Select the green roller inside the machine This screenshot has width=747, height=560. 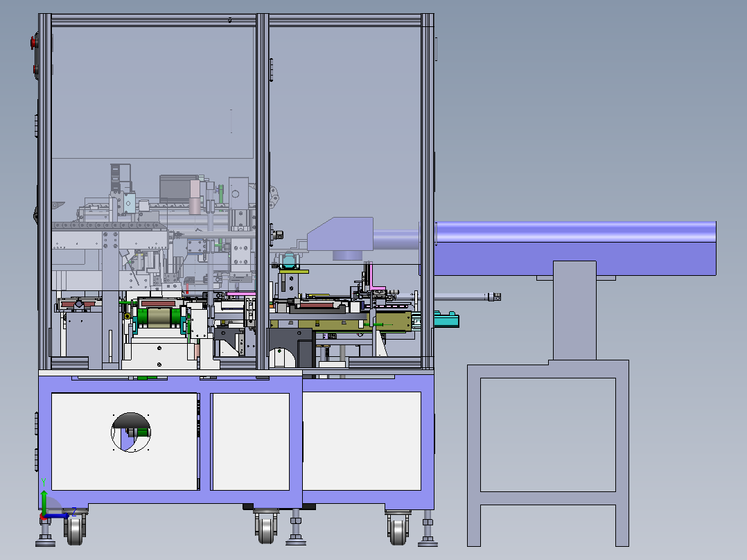pos(159,317)
